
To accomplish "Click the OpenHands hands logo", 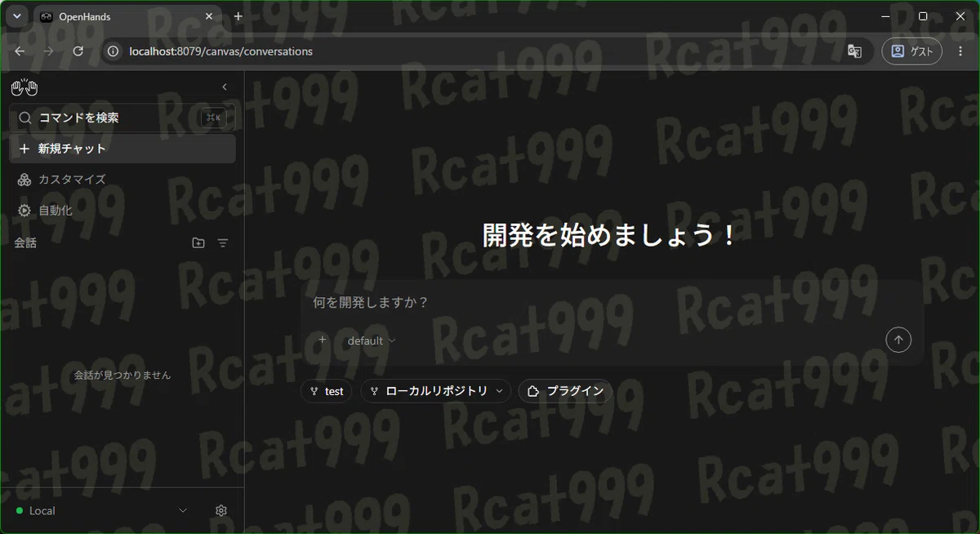I will point(24,87).
